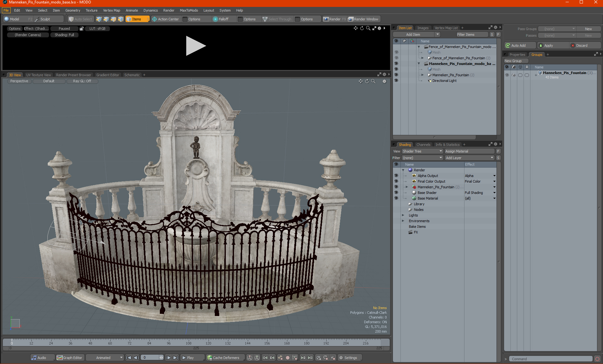Toggle Alpha Output visibility eye
Viewport: 603px width, 364px height.
tap(396, 176)
